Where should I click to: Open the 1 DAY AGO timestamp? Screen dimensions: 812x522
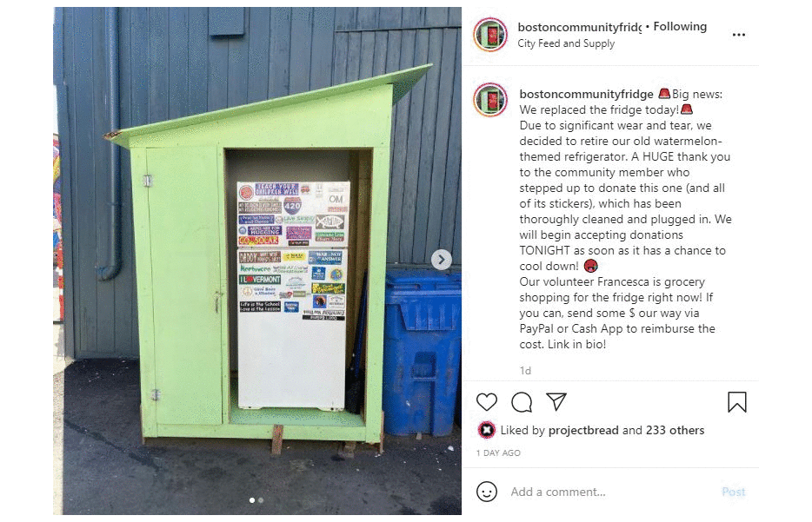click(x=498, y=453)
